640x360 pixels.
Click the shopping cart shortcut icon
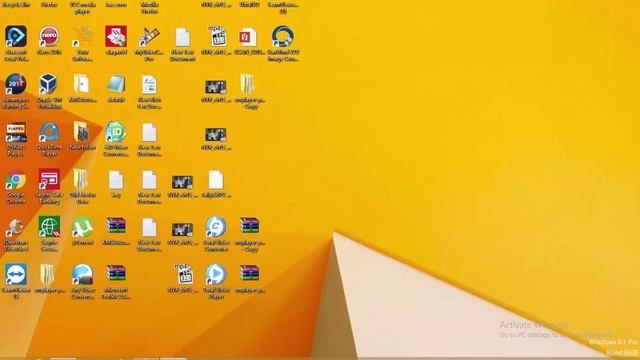(x=82, y=37)
